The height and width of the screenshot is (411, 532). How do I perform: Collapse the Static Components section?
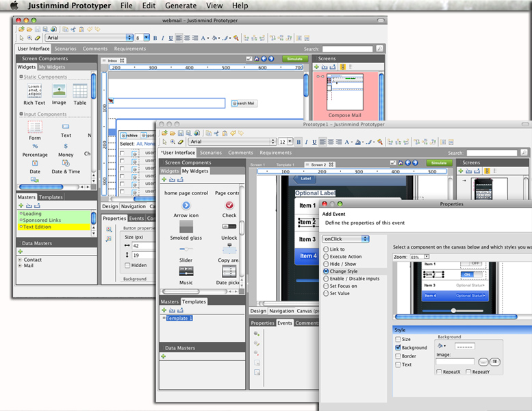21,77
